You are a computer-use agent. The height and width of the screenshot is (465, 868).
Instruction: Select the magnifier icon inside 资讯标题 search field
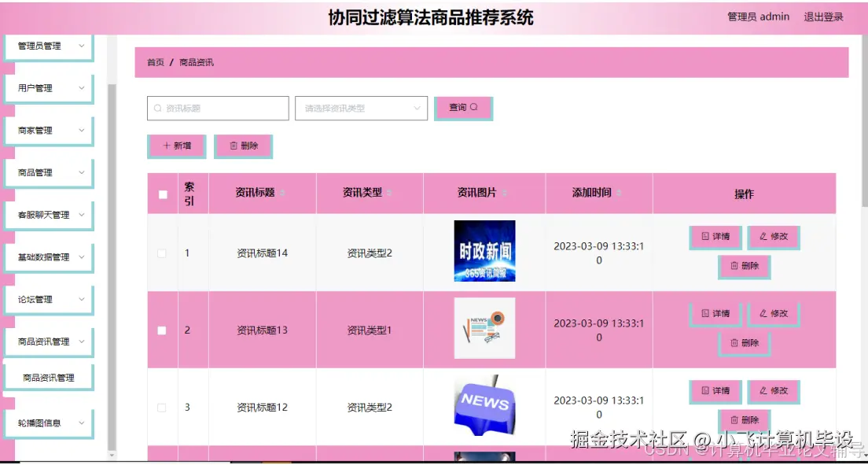coord(158,108)
